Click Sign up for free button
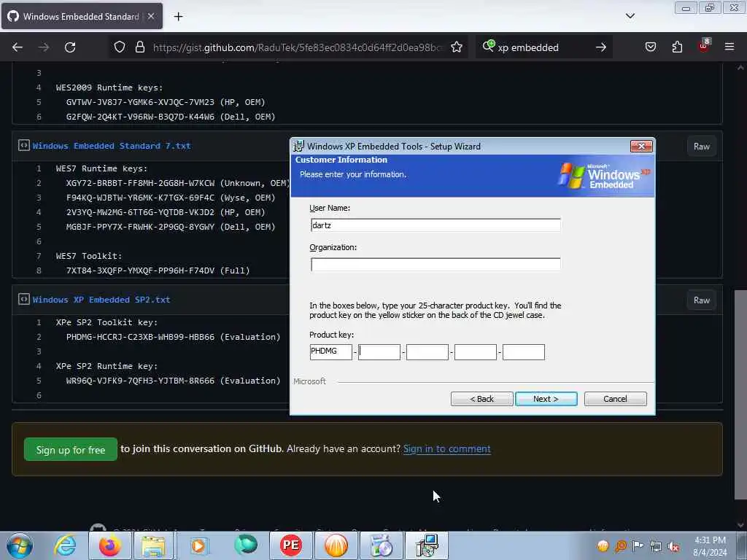Viewport: 747px width, 560px height. click(71, 449)
